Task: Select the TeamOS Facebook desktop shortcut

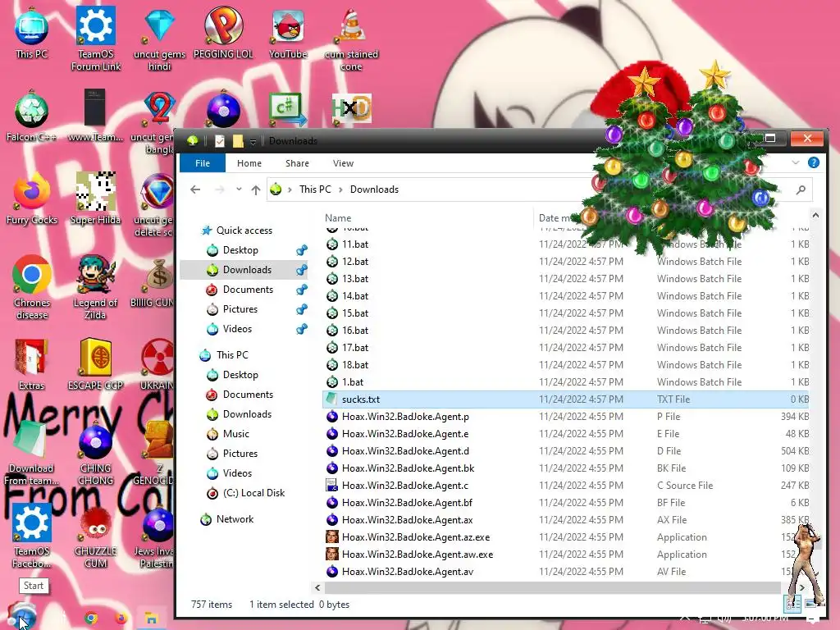Action: 32,536
